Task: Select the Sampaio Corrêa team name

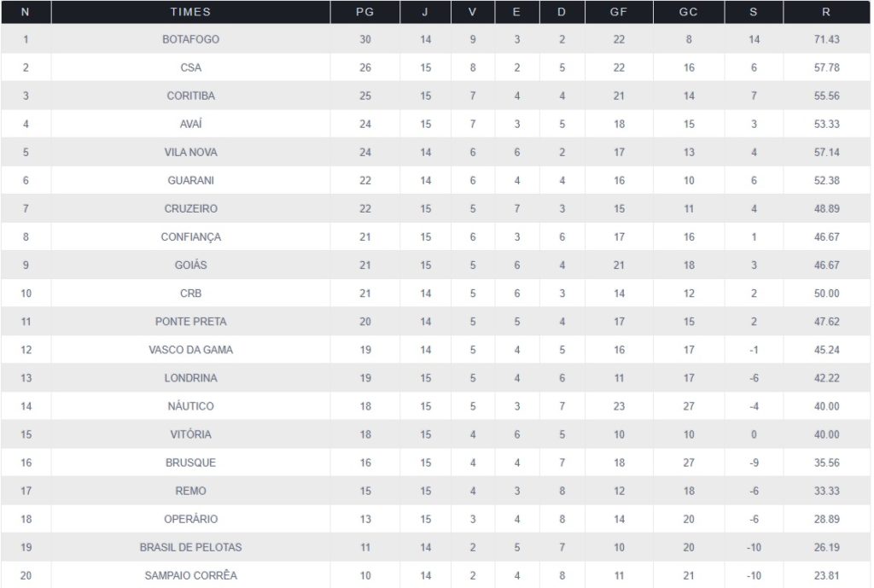Action: coord(190,575)
